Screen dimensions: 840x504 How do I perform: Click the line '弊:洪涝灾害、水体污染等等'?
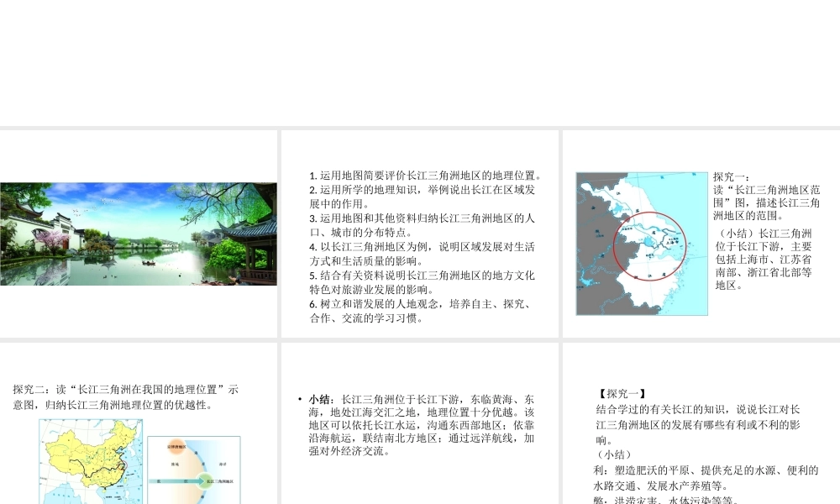[x=666, y=501]
